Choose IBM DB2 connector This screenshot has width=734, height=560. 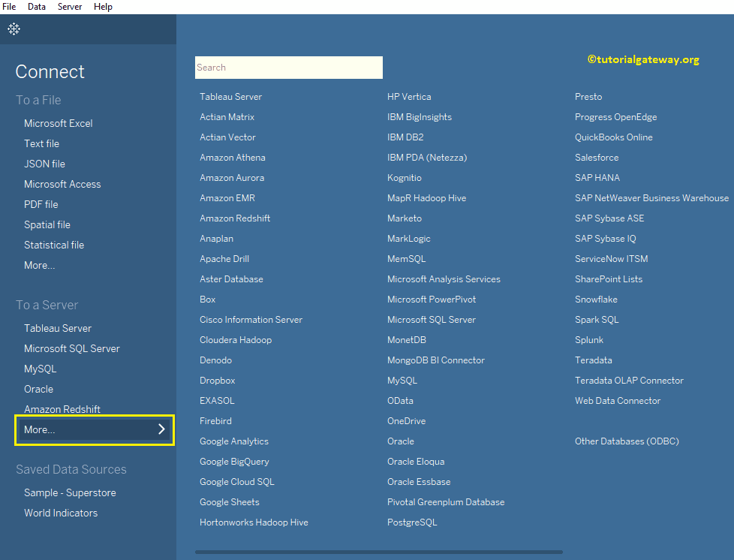tap(405, 137)
